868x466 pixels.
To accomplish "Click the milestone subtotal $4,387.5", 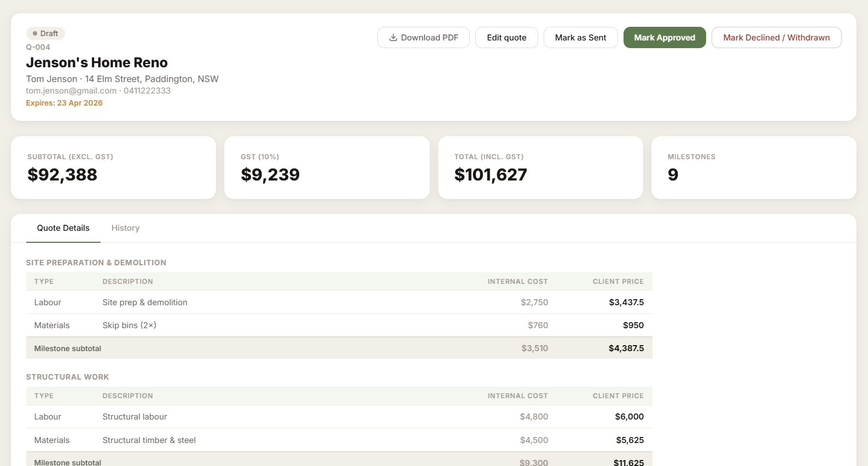I will tap(626, 348).
